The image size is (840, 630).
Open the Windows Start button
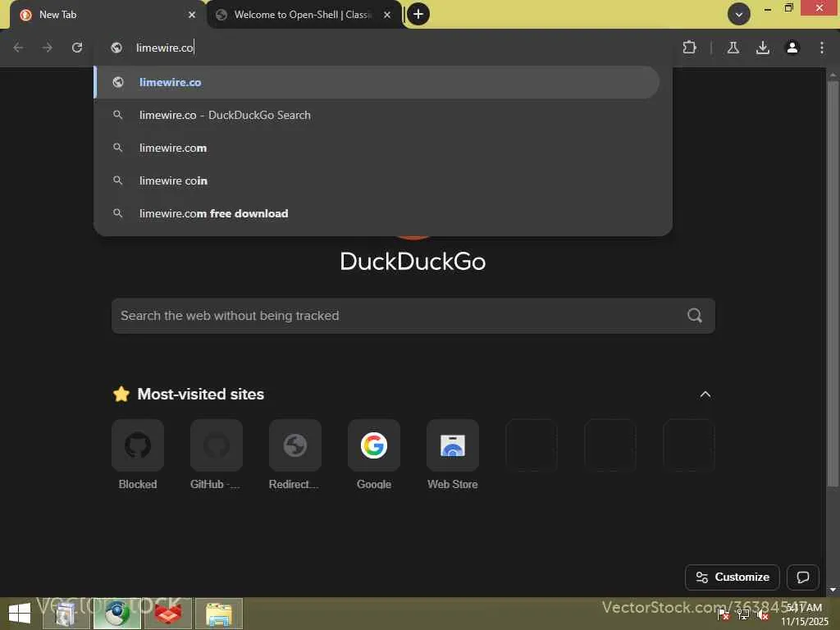pos(20,614)
